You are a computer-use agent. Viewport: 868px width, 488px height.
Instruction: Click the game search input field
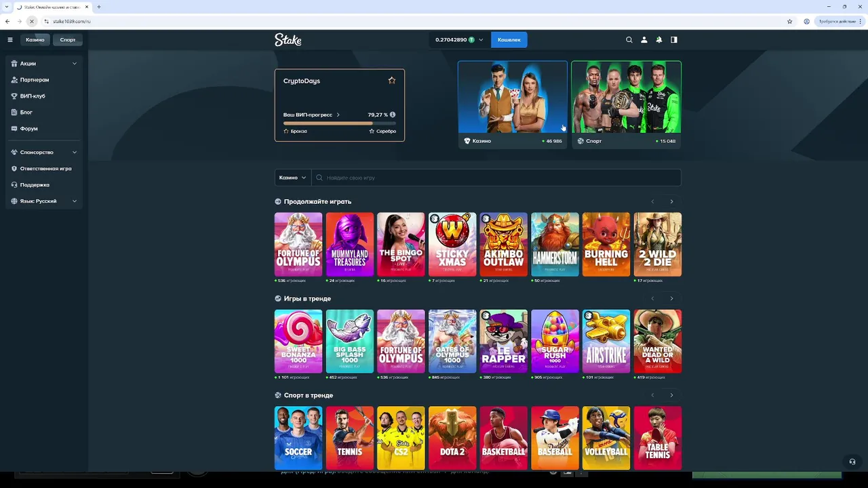coord(496,178)
